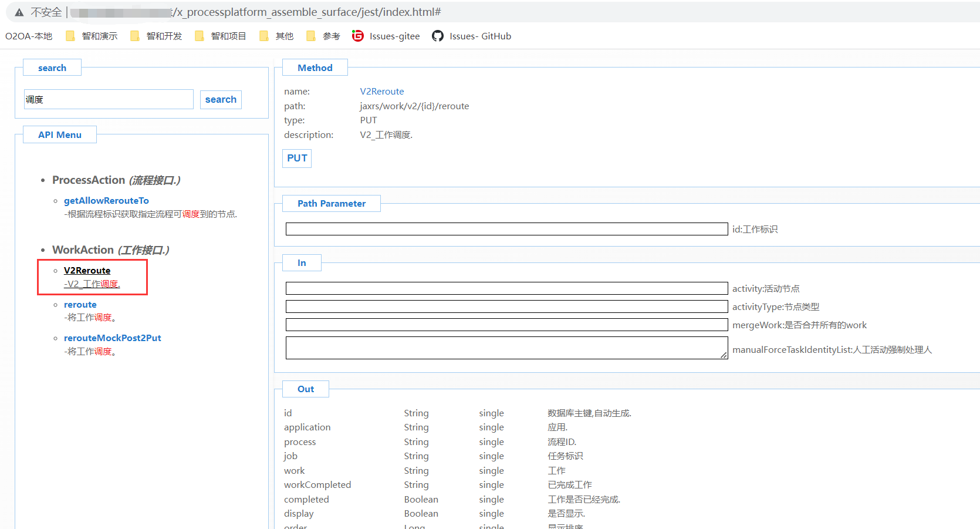
Task: Select the V2Reroute API entry
Action: pos(87,271)
